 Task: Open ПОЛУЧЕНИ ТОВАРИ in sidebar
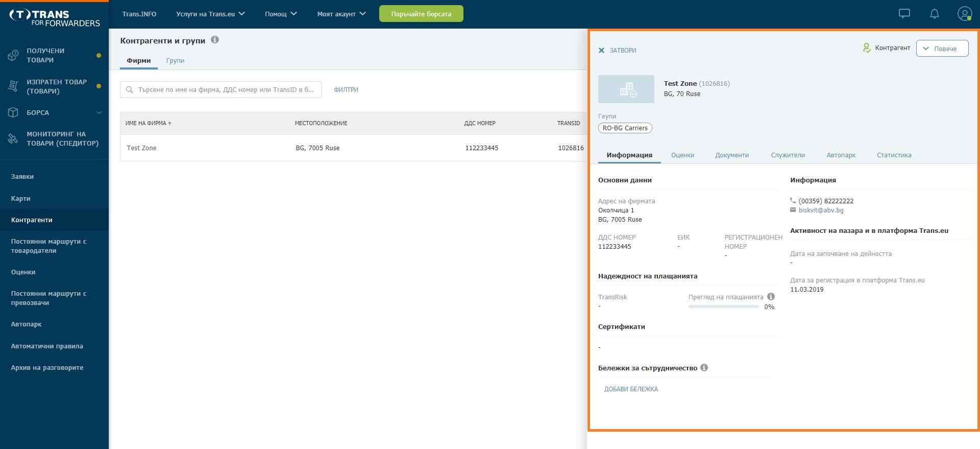pos(54,55)
